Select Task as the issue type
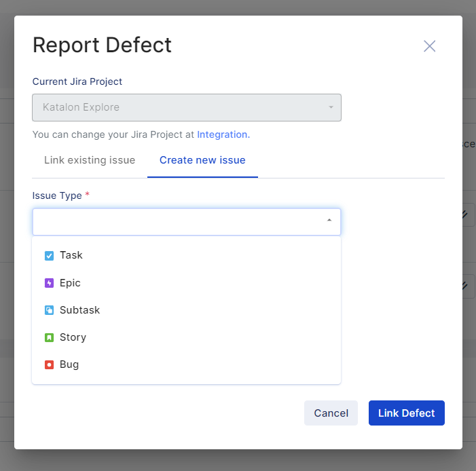 [x=71, y=256]
